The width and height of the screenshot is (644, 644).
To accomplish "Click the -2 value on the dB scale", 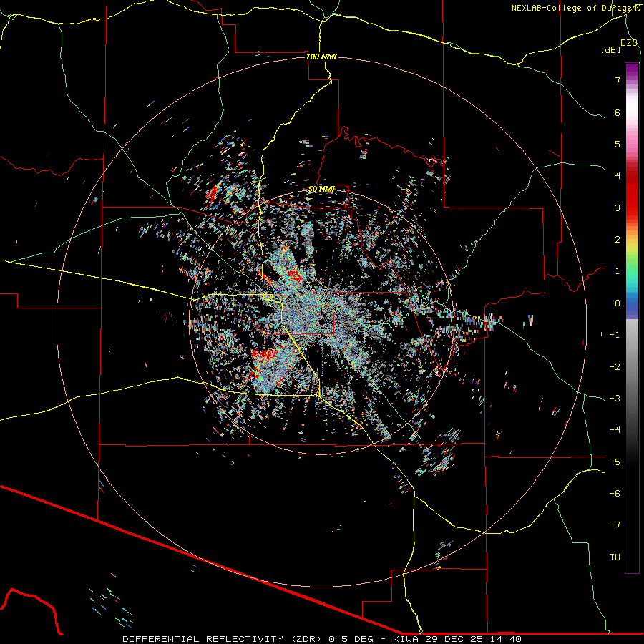I will coord(615,367).
